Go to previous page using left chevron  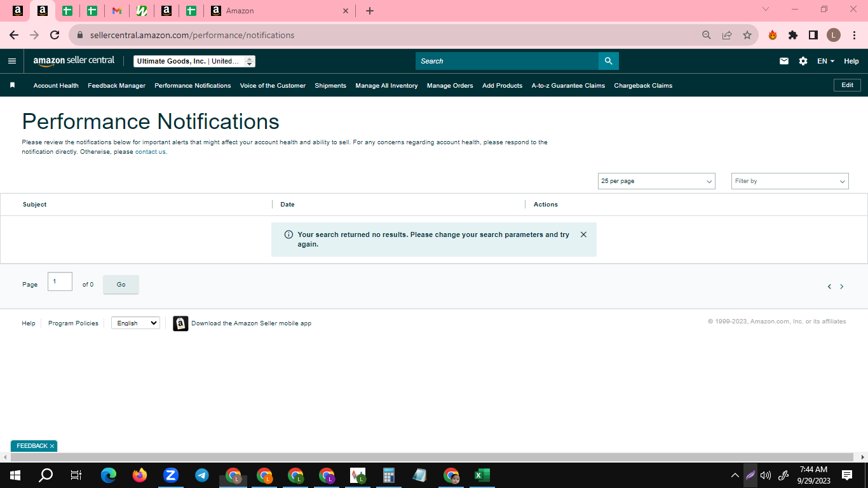[829, 287]
